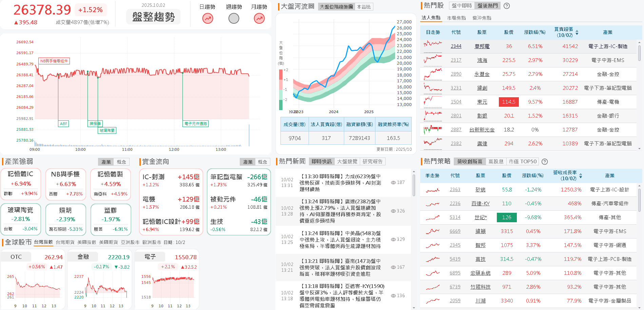The image size is (644, 310).
Task: Click the 熱門股 table scrollbar
Action: click(x=639, y=54)
